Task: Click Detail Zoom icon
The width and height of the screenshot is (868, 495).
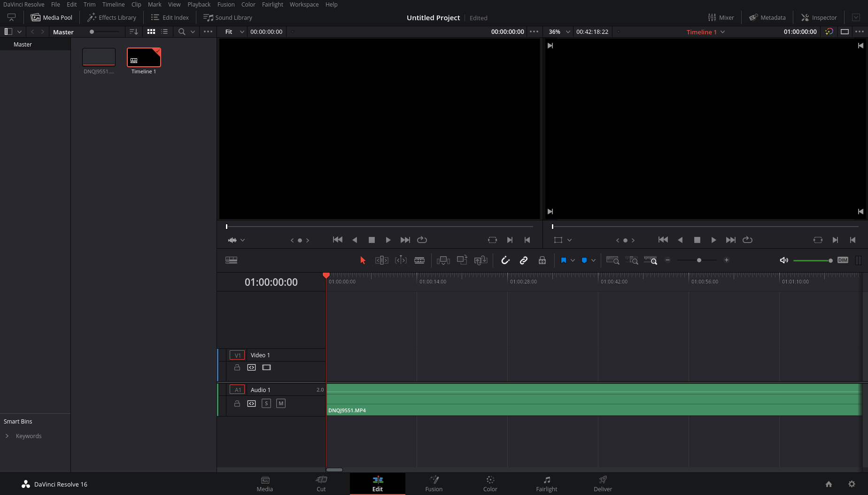Action: click(x=632, y=260)
